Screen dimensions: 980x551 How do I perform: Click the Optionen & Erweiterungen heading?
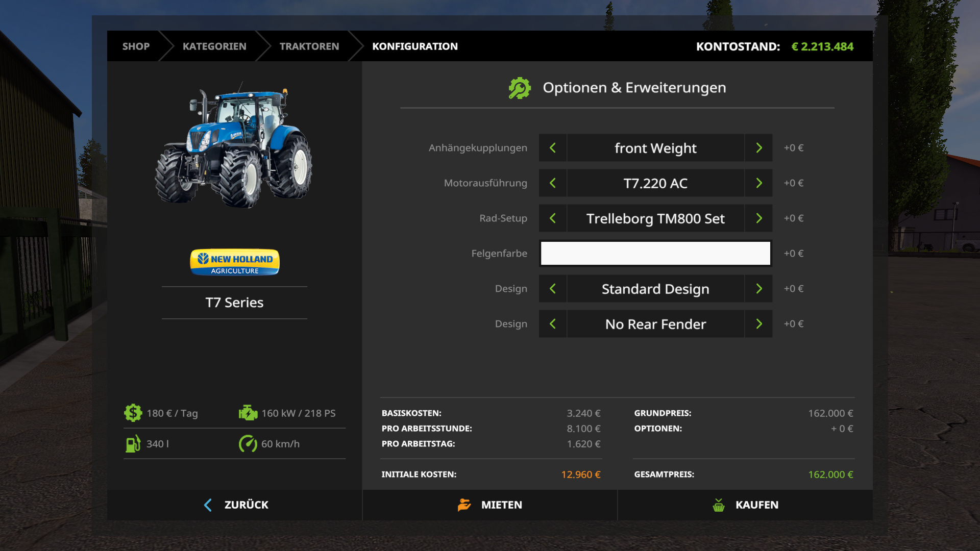pyautogui.click(x=634, y=88)
